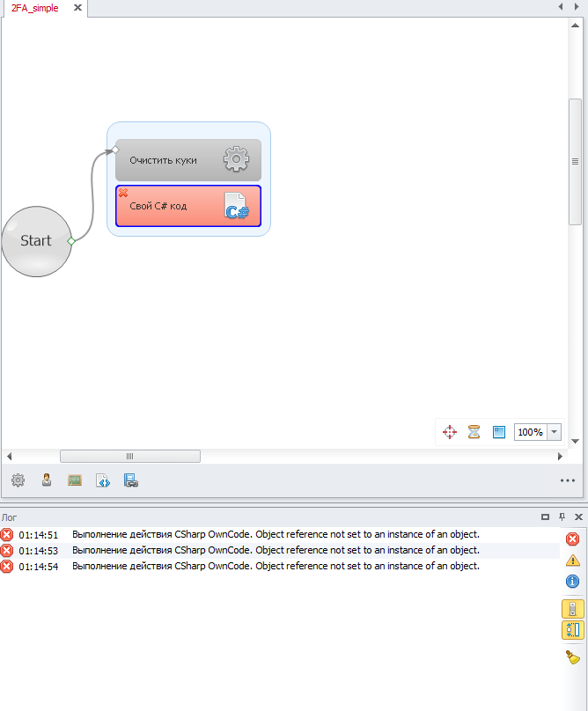Click the Start node output connector
This screenshot has width=588, height=711.
click(71, 241)
